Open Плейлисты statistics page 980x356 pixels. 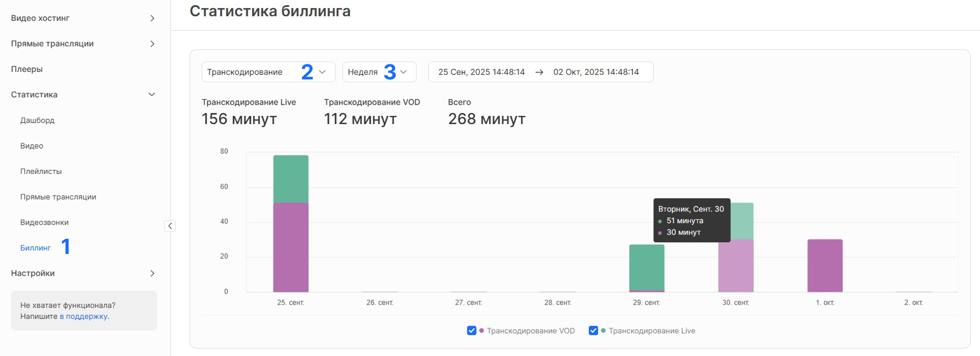[x=41, y=171]
